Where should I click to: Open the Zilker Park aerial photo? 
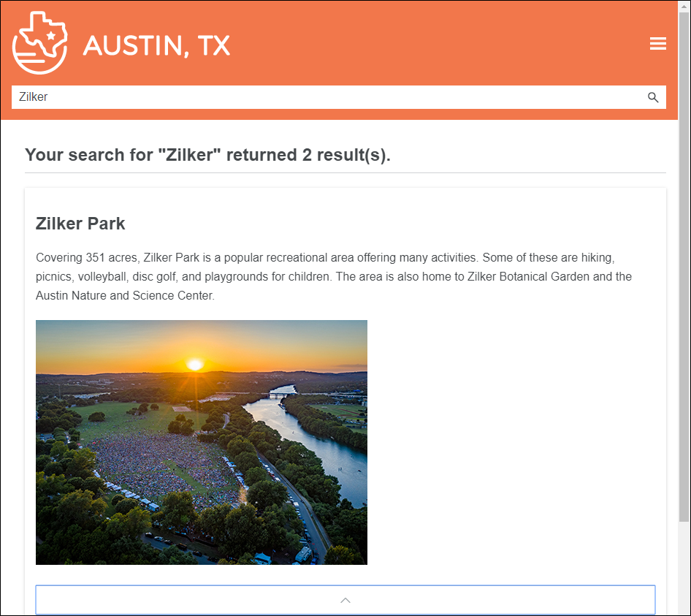click(x=201, y=442)
